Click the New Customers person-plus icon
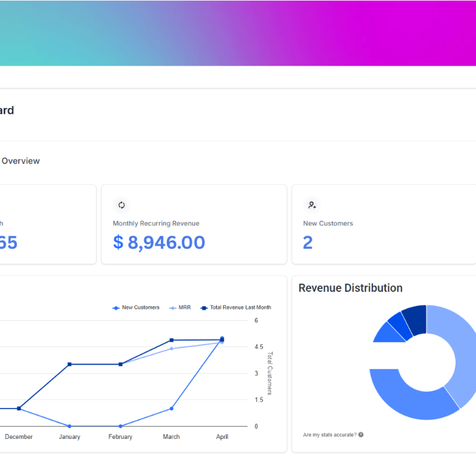The image size is (476, 465). [312, 205]
